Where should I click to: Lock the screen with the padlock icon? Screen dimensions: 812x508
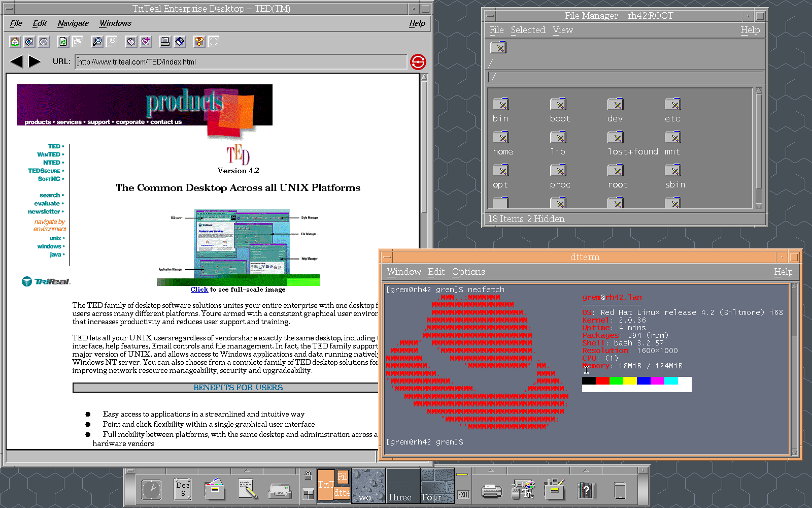pyautogui.click(x=308, y=476)
